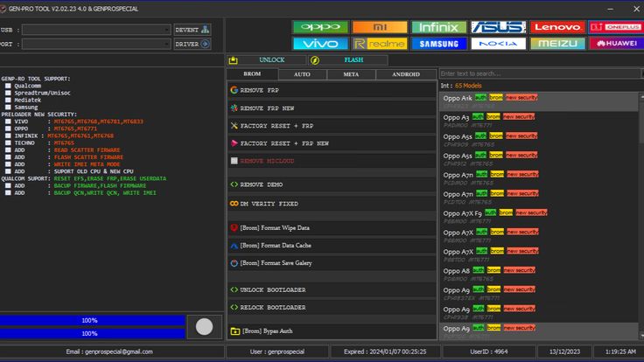
Task: Switch to the META tab
Action: (351, 74)
